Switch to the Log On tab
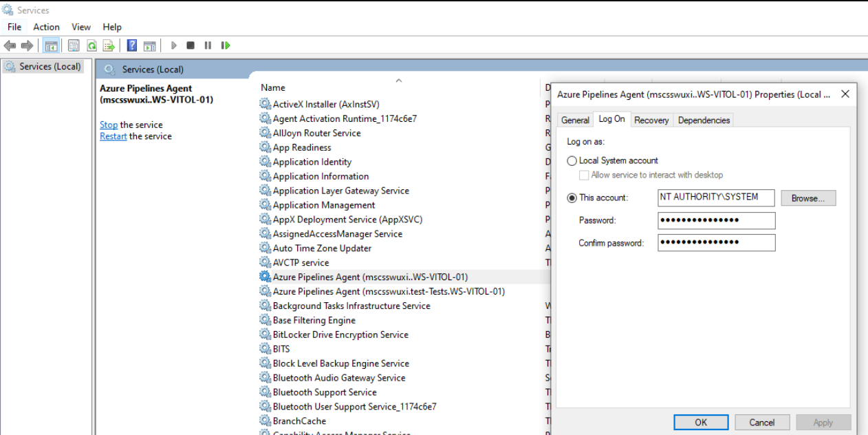The width and height of the screenshot is (868, 435). (611, 119)
